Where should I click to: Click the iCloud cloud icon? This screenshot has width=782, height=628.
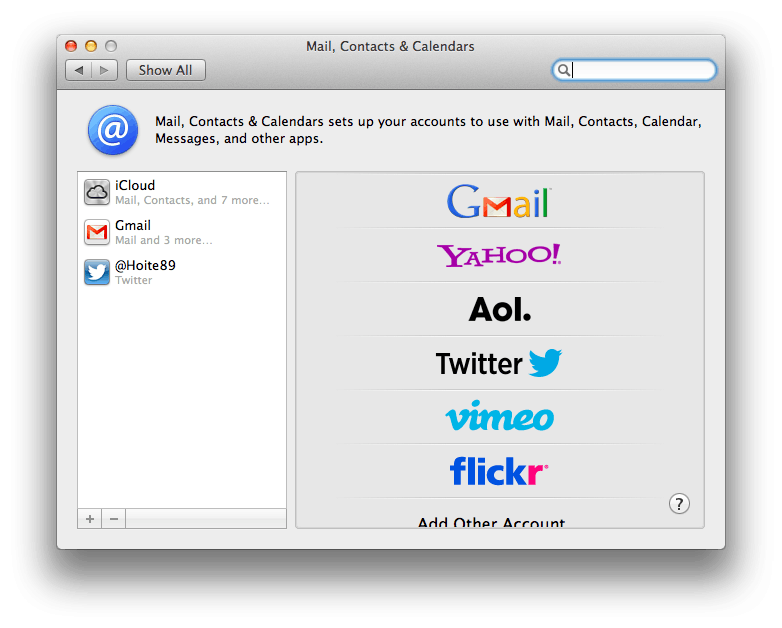tap(97, 193)
